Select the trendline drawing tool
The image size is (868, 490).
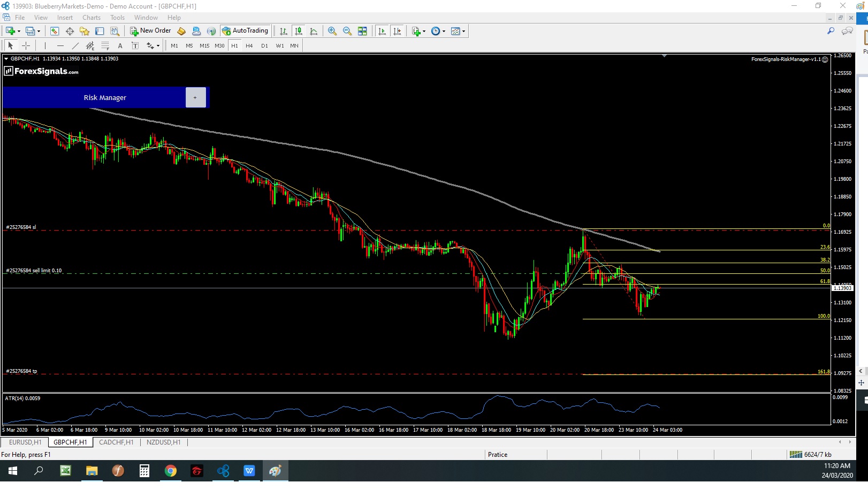(75, 45)
